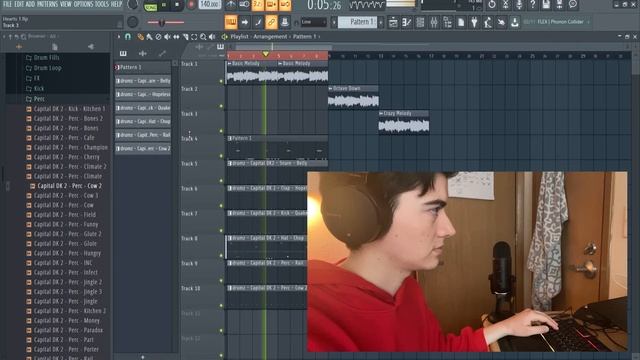Select the playlist Slice tool
640x360 pixels.
pos(185,37)
